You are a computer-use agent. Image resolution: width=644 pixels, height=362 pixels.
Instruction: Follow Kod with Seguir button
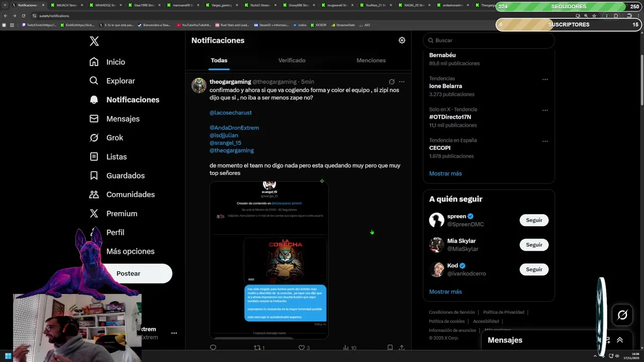click(x=534, y=269)
